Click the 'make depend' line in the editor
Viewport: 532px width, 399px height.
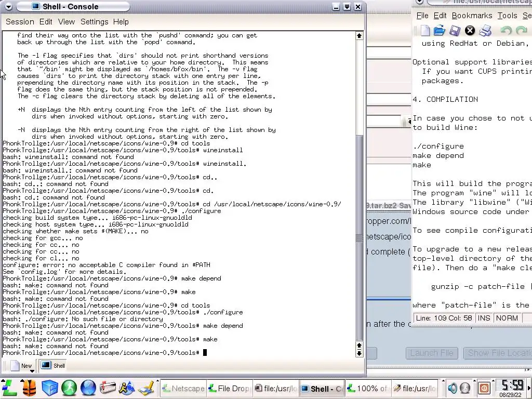point(438,156)
